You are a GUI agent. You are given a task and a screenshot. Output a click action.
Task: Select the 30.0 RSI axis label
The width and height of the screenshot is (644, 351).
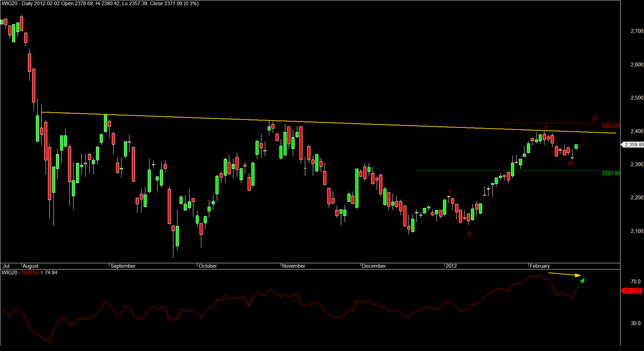click(636, 323)
